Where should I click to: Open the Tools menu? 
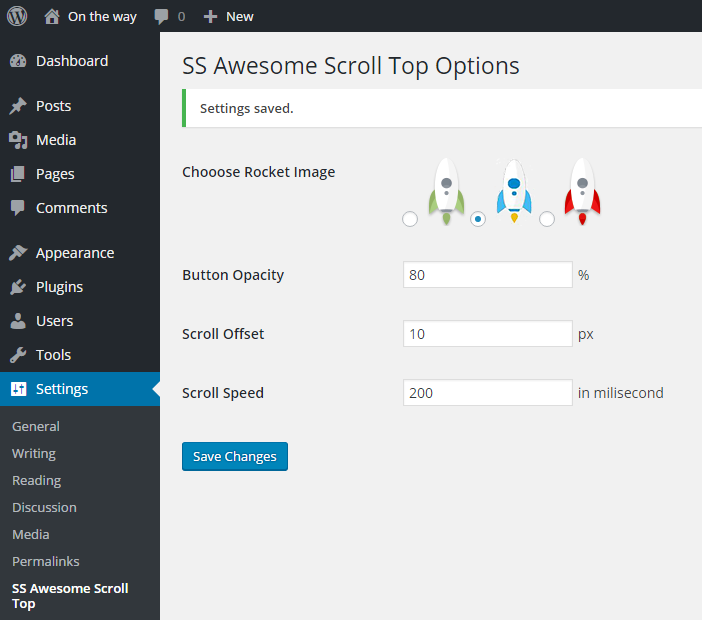(80, 355)
